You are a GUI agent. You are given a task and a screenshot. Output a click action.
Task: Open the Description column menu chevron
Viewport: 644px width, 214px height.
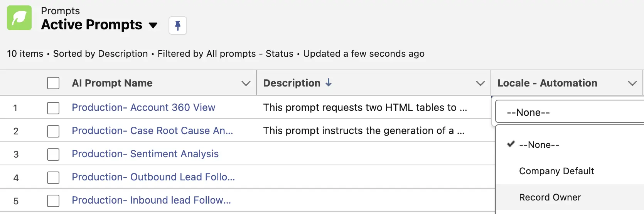tap(480, 83)
